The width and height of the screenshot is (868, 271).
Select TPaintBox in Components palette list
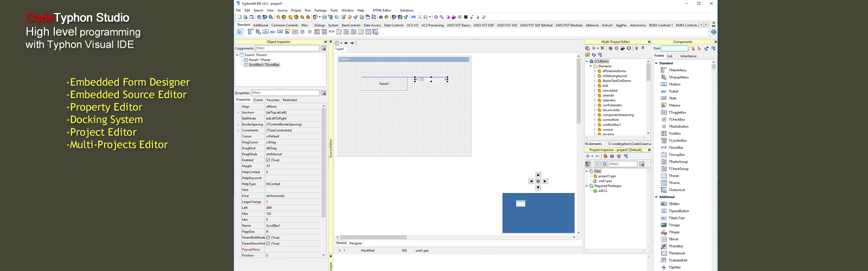pyautogui.click(x=676, y=247)
